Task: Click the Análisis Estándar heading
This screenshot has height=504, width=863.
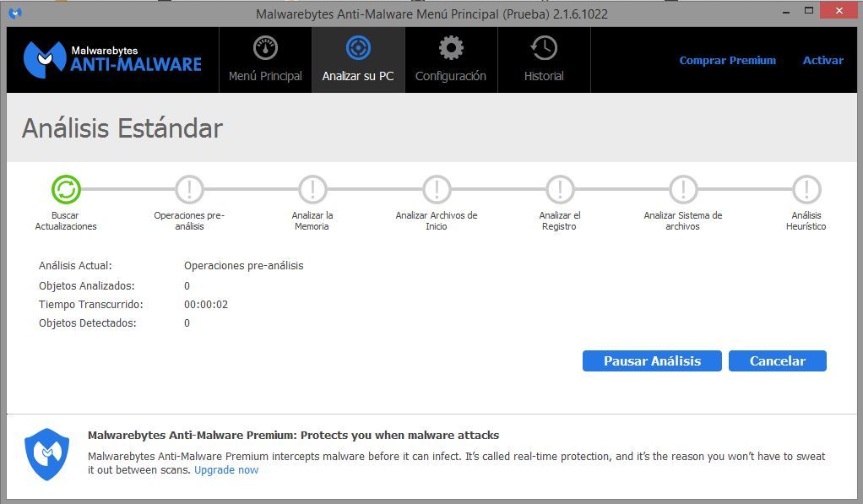Action: 122,128
